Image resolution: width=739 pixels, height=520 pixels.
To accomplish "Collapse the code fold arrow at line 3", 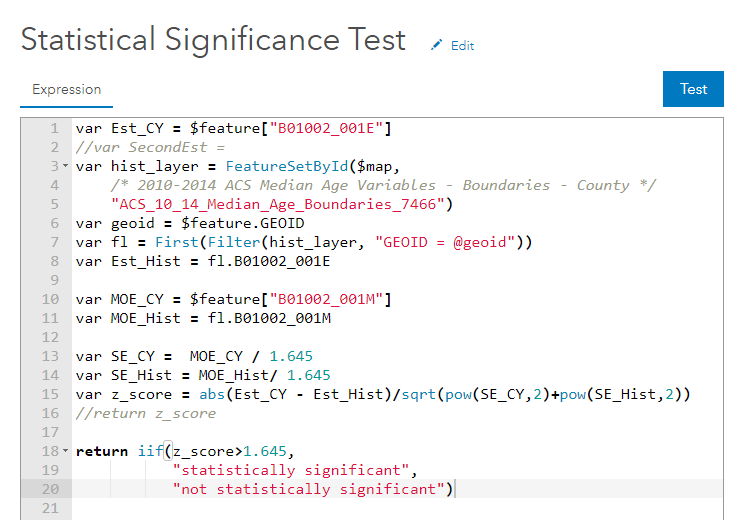I will pyautogui.click(x=66, y=166).
